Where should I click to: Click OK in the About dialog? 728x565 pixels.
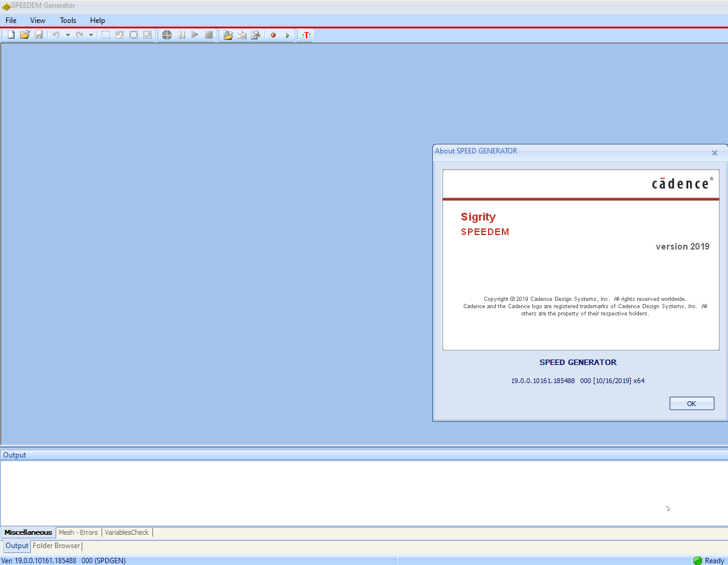tap(692, 404)
